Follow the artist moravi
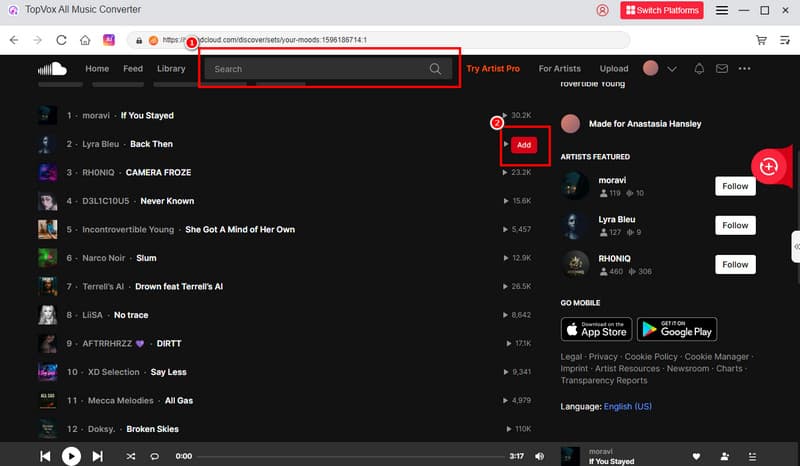 tap(735, 186)
